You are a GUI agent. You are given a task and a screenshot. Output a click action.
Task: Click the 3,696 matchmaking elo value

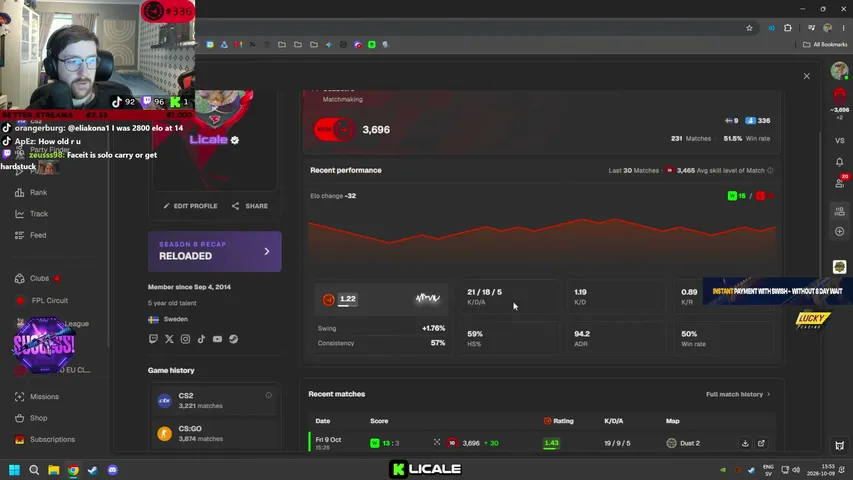376,130
